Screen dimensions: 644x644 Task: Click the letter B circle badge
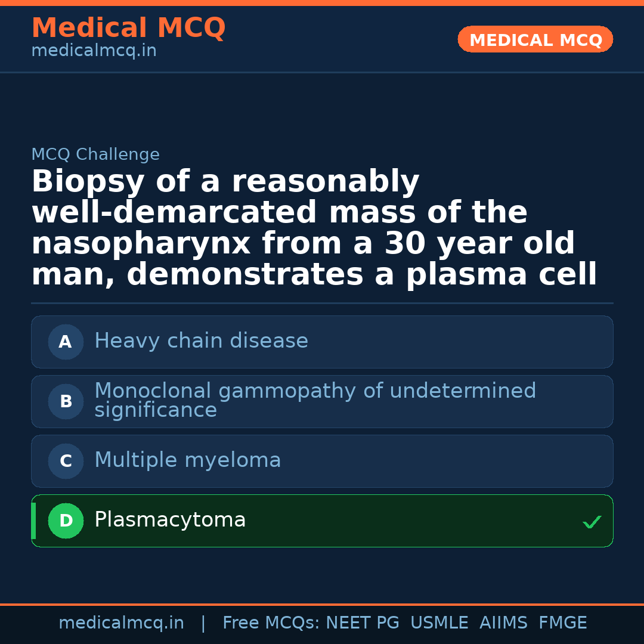66,401
